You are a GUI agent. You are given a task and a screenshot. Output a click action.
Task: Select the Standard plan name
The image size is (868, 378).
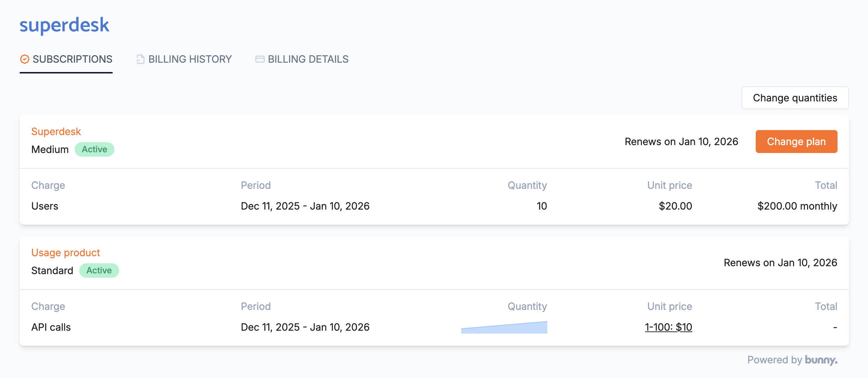tap(52, 271)
